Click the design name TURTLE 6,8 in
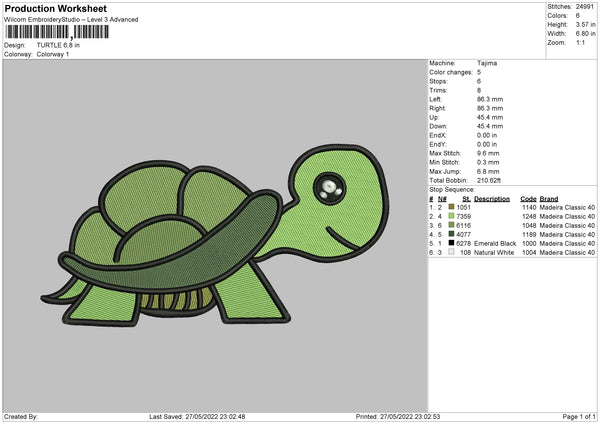This screenshot has width=600, height=424. (61, 45)
